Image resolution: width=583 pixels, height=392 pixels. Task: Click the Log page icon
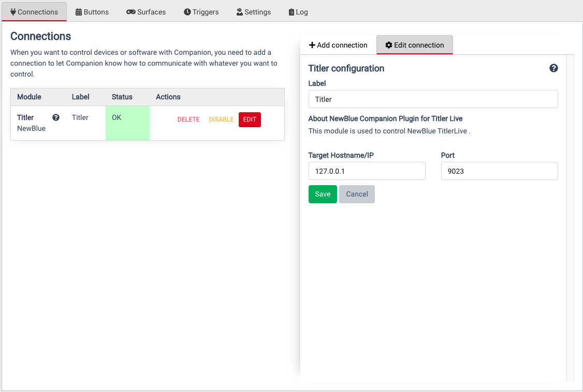tap(291, 11)
